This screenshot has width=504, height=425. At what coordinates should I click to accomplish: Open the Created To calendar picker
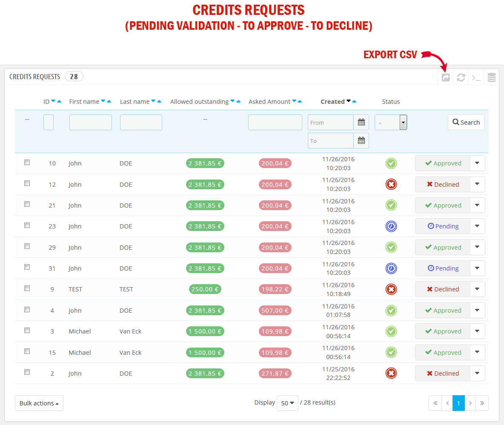361,141
